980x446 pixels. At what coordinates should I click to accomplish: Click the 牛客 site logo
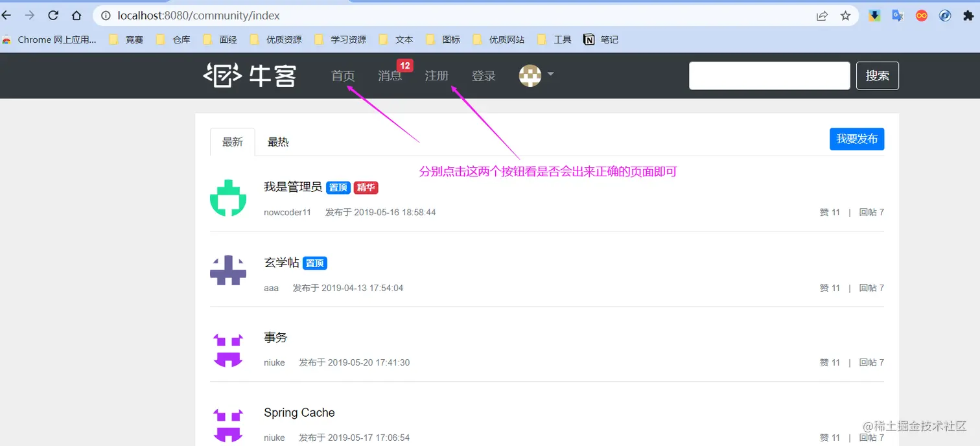250,75
